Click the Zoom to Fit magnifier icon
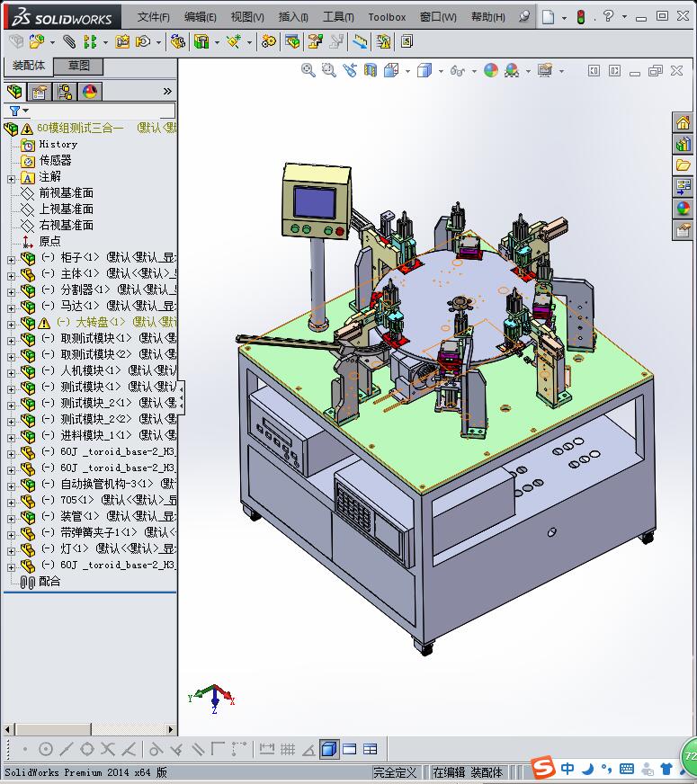The image size is (697, 784). click(308, 70)
